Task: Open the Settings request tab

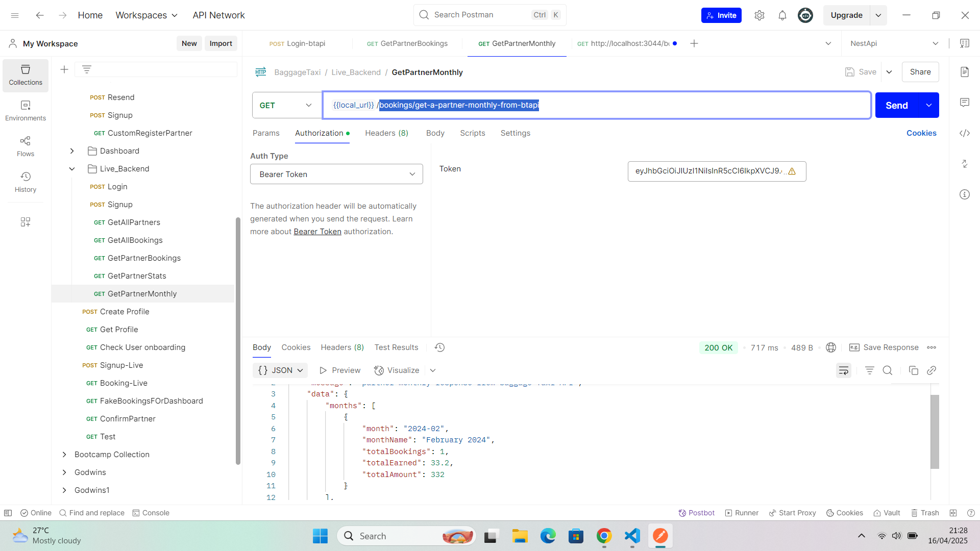Action: [x=516, y=133]
